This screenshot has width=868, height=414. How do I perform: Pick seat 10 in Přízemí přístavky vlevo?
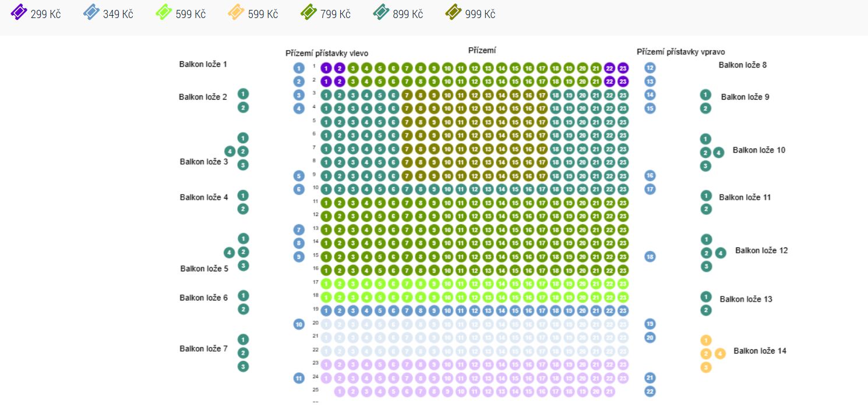[299, 324]
